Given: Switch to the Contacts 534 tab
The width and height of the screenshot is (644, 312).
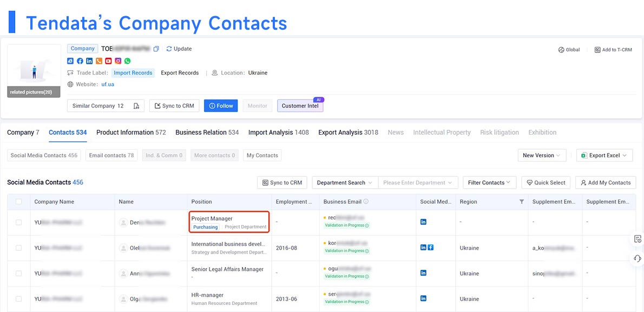Looking at the screenshot, I should [68, 132].
